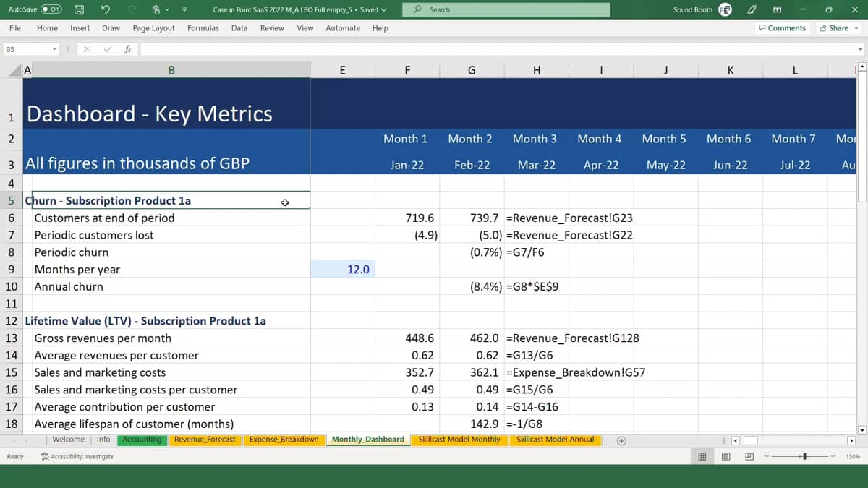This screenshot has height=488, width=868.
Task: Select cell showing (8.4%)
Action: pos(472,286)
